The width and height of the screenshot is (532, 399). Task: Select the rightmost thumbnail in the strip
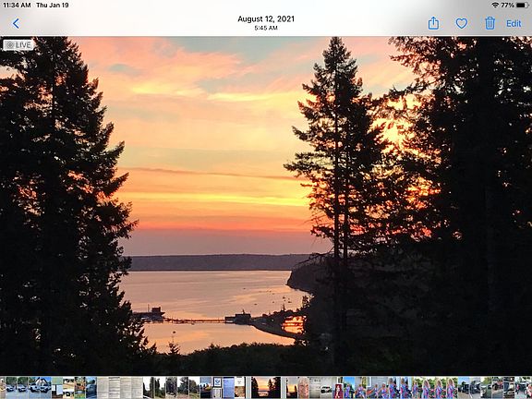[529, 387]
